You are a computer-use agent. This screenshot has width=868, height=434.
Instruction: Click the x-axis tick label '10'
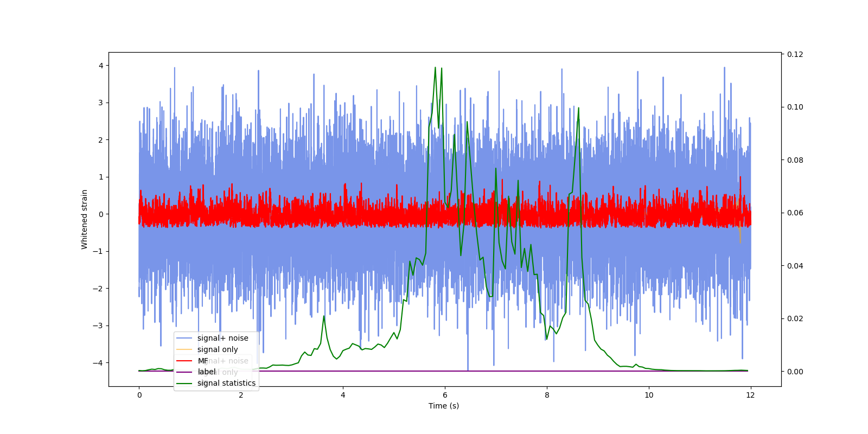[649, 395]
